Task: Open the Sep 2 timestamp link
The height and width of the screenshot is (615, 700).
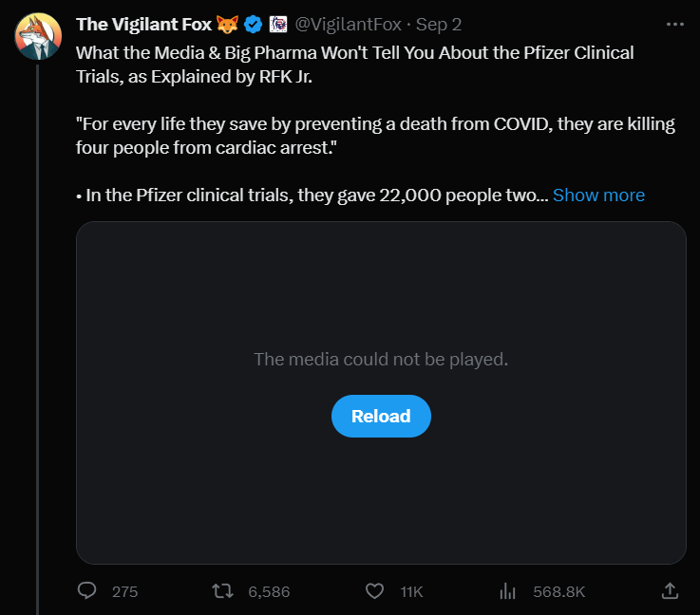Action: pyautogui.click(x=439, y=24)
